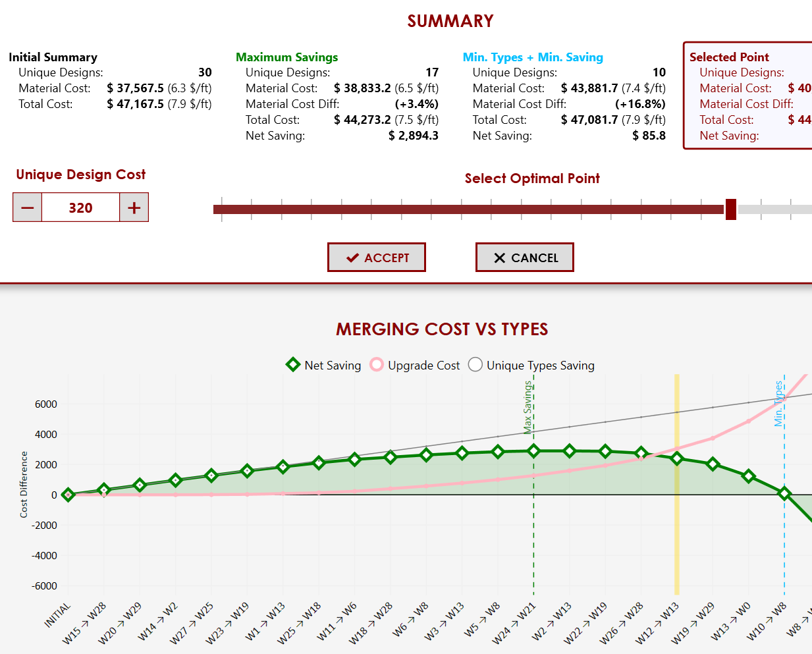Viewport: 812px width, 654px height.
Task: Click the Min. Types unique designs count 10
Action: pos(659,72)
